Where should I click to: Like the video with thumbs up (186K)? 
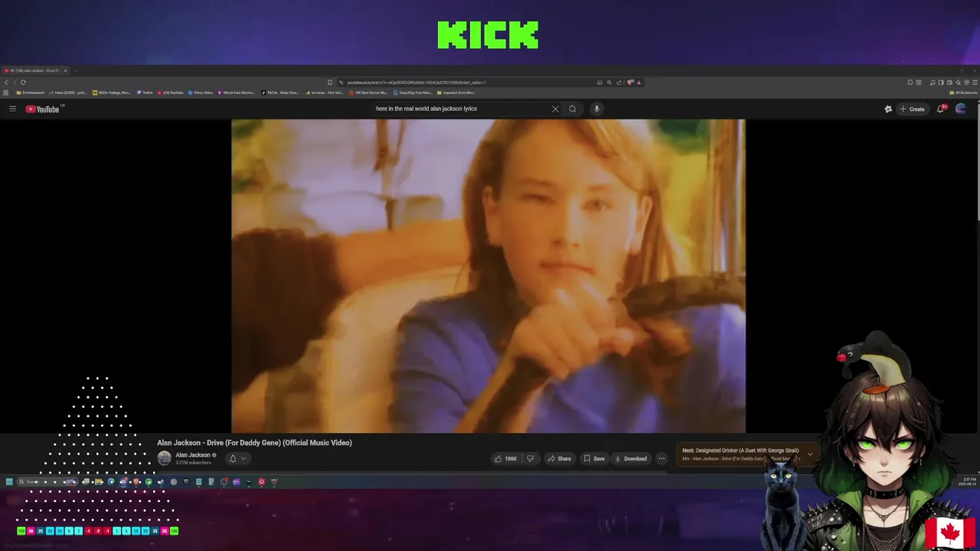tap(506, 458)
